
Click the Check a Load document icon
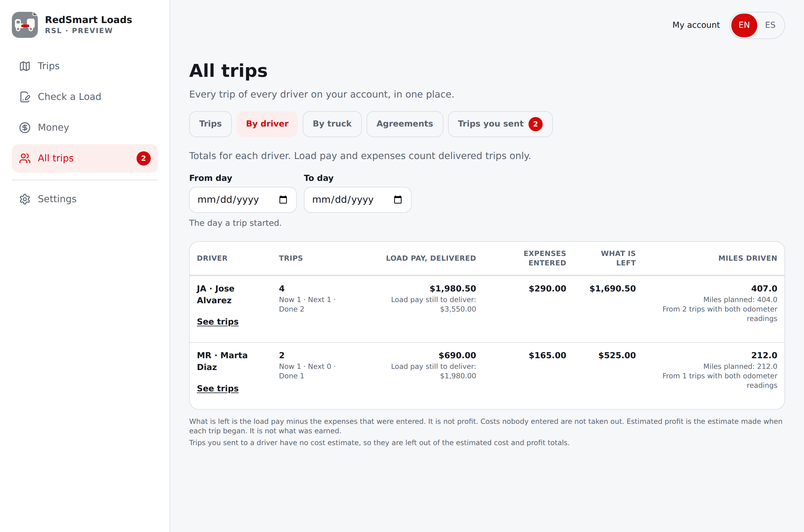click(25, 97)
